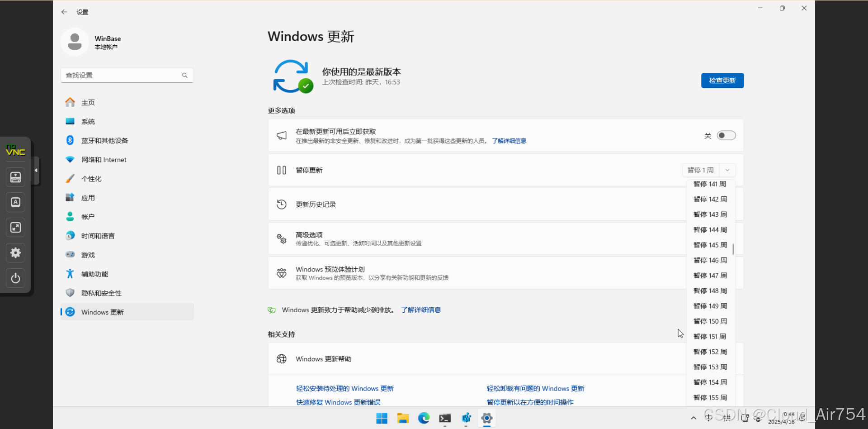This screenshot has height=429, width=868.
Task: Open 个性化 settings section
Action: (127, 179)
